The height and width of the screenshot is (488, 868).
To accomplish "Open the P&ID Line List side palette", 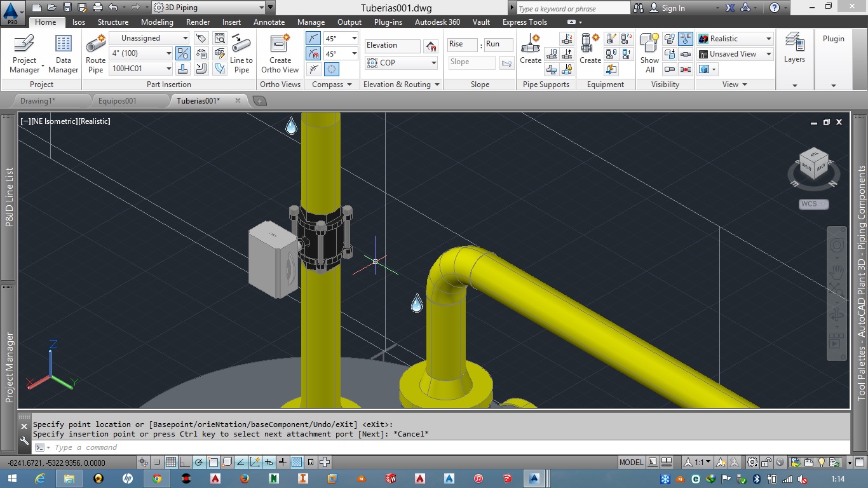I will tap(9, 197).
